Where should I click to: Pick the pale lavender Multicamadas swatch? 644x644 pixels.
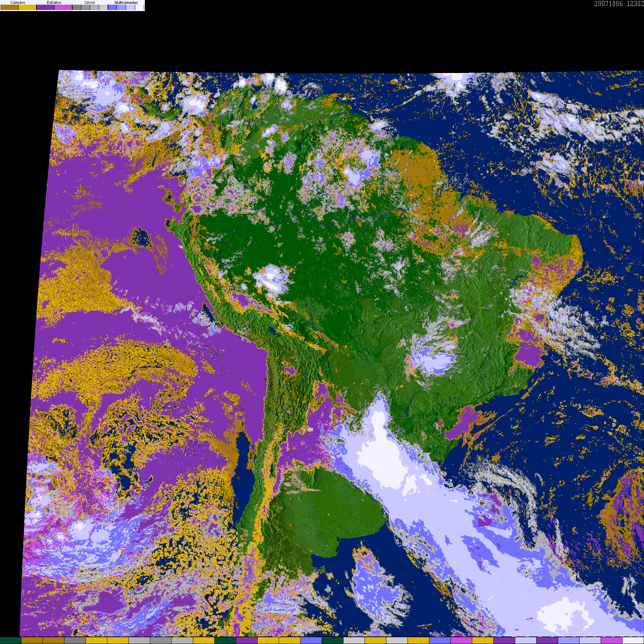click(x=130, y=8)
